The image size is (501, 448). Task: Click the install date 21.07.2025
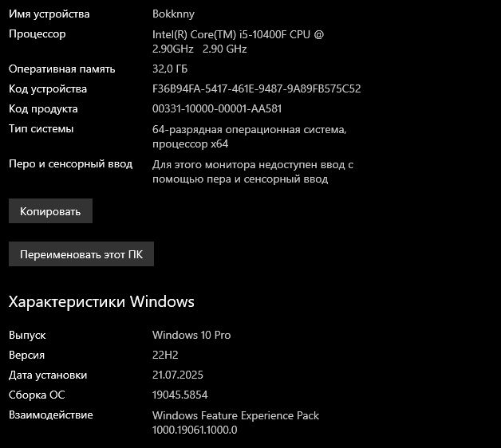point(179,375)
